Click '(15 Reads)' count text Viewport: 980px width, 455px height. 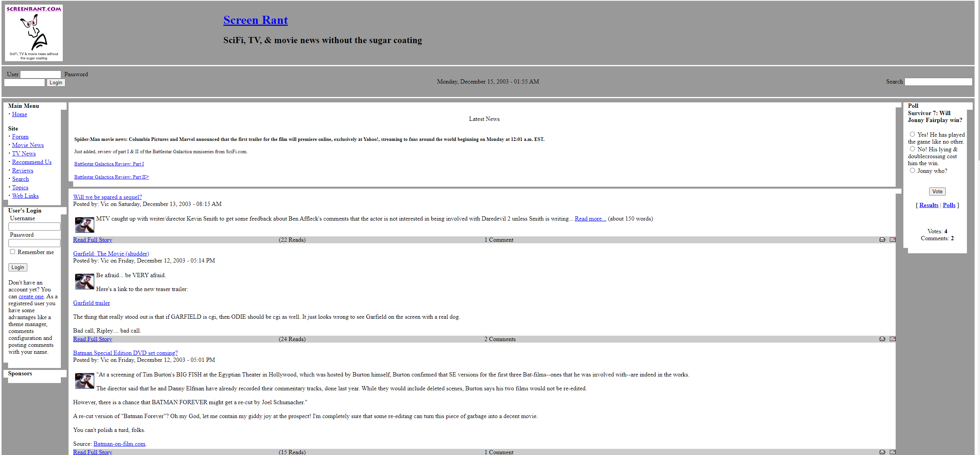coord(292,452)
